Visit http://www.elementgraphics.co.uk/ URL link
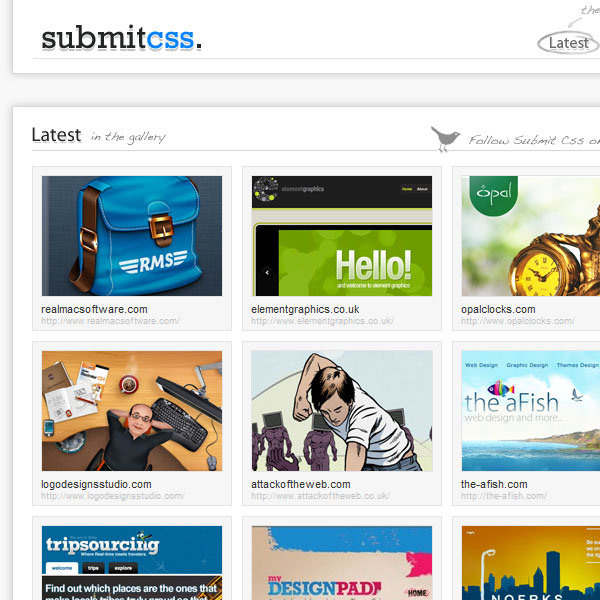 (322, 321)
